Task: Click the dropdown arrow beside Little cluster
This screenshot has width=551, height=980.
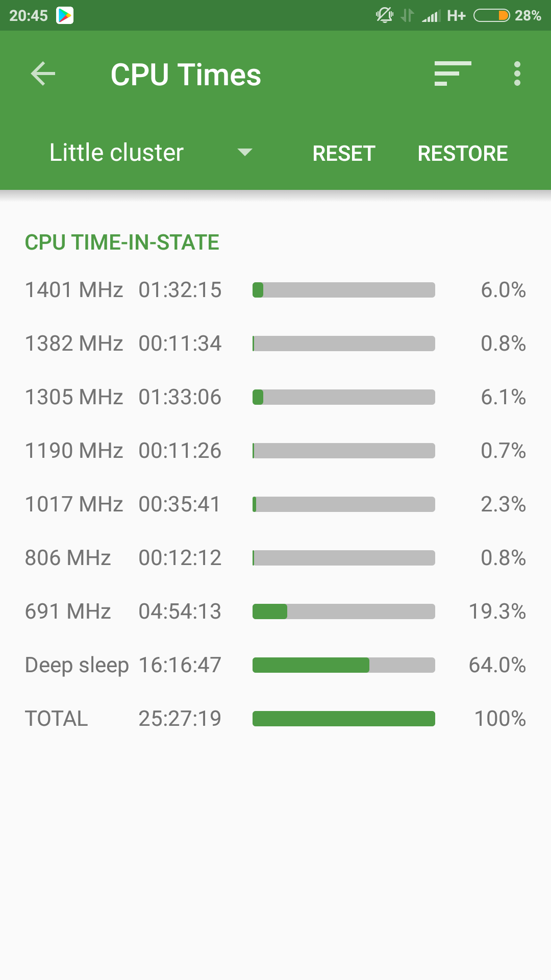Action: click(x=245, y=153)
